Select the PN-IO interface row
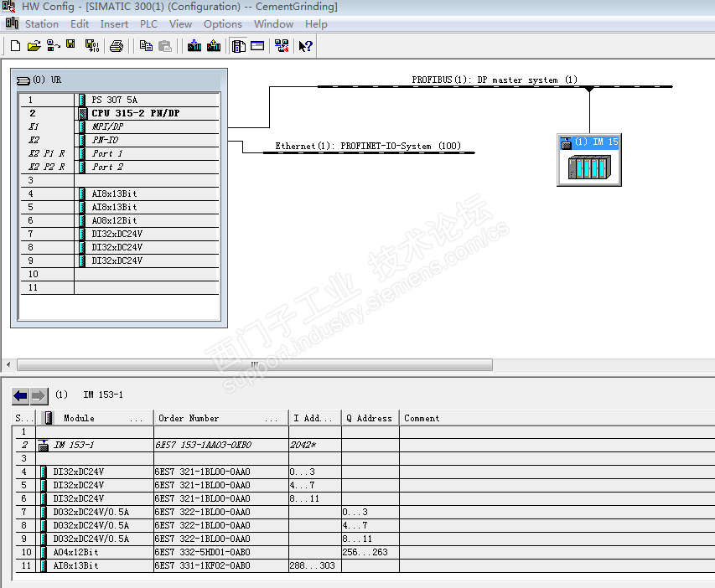This screenshot has height=588, width=715. click(x=120, y=140)
